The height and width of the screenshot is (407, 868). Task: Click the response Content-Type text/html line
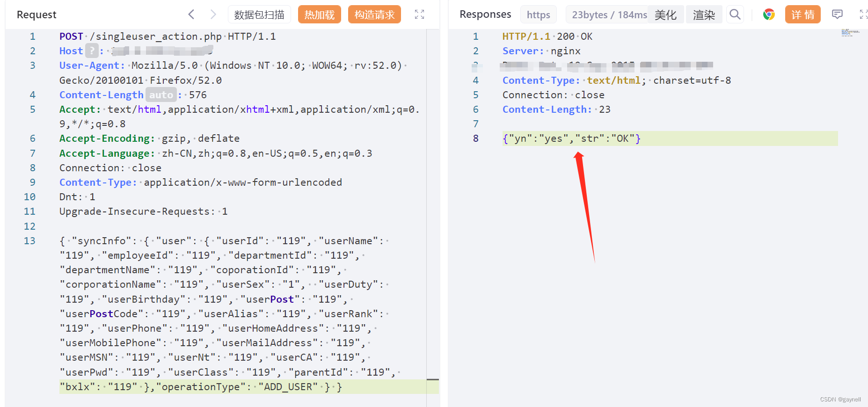point(617,80)
